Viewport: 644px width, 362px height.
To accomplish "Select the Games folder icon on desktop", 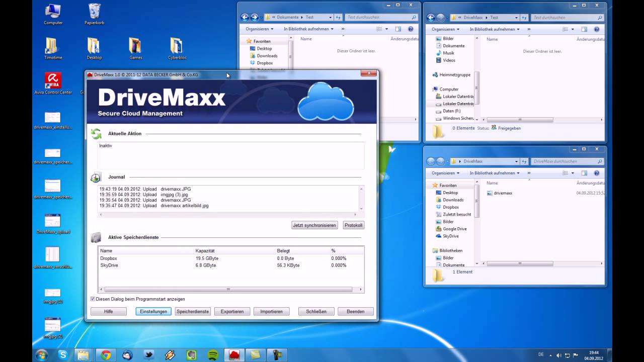I will (x=136, y=49).
